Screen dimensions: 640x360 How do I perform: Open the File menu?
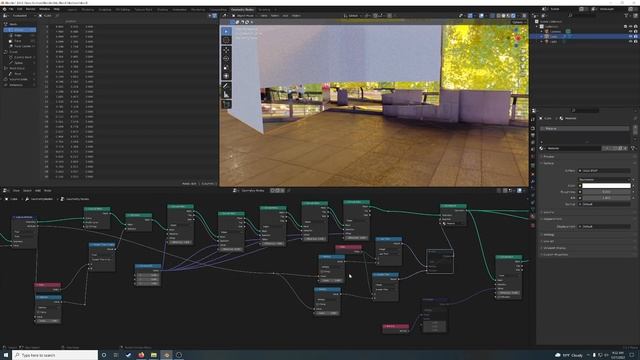pyautogui.click(x=11, y=9)
